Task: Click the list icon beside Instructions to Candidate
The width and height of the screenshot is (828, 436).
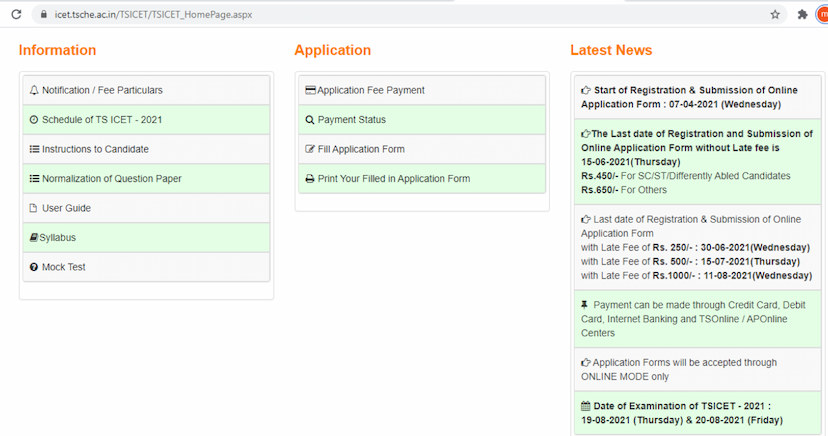Action: (x=34, y=150)
